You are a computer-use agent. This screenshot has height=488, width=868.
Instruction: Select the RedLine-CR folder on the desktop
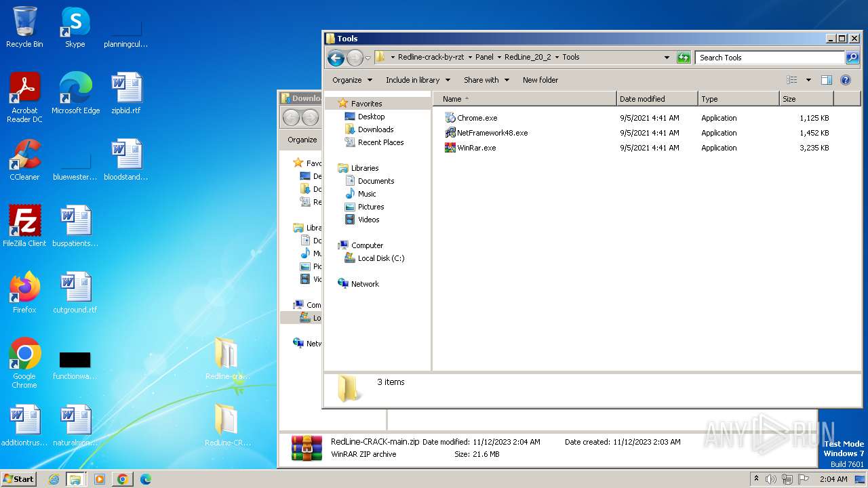[227, 426]
